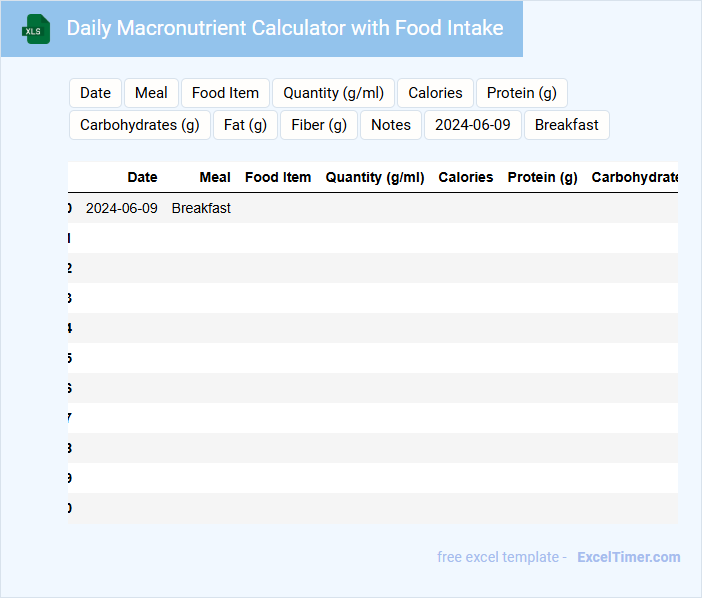Click the Food Item tag
The image size is (702, 598).
click(x=225, y=93)
